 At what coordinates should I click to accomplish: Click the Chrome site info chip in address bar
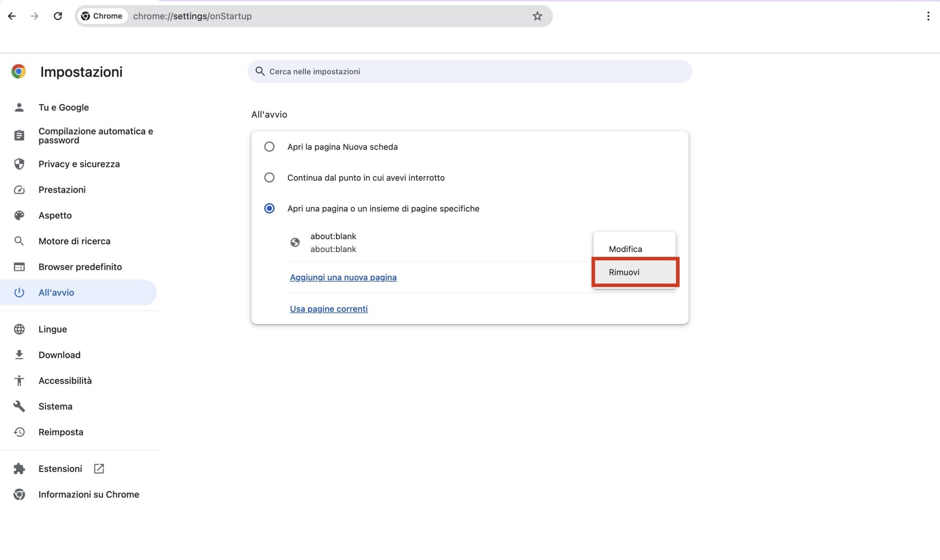pos(102,16)
